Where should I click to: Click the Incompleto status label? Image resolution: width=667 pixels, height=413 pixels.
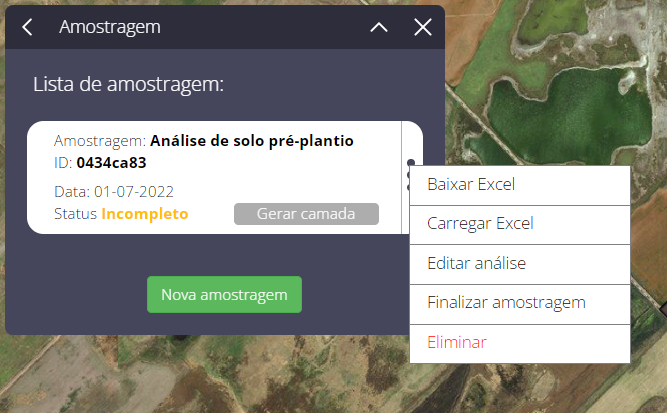tap(145, 214)
